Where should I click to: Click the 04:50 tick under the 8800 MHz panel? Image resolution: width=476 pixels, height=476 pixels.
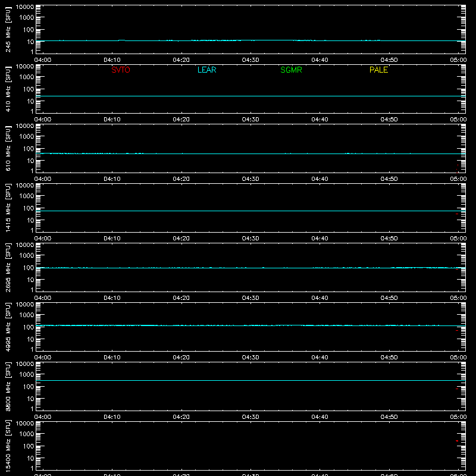[389, 417]
